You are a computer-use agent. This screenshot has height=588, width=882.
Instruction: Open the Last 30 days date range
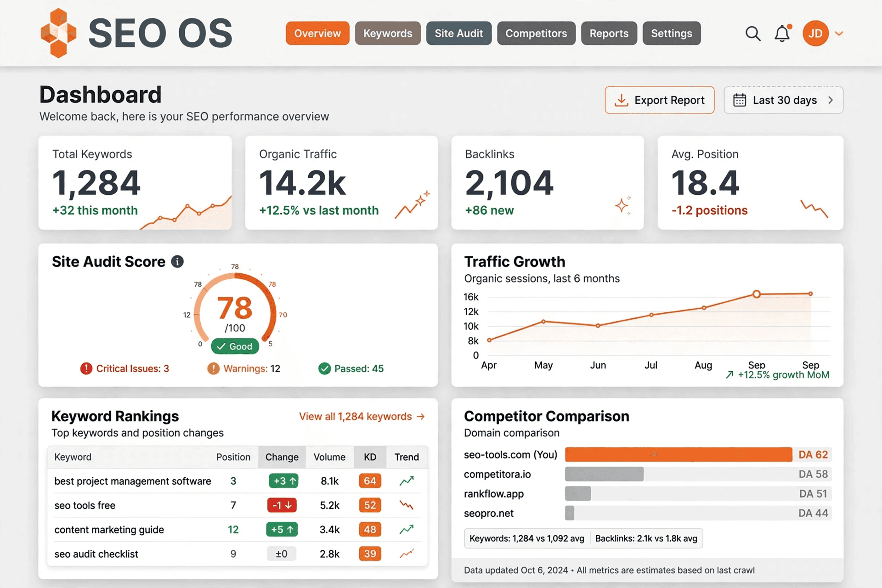pos(783,100)
